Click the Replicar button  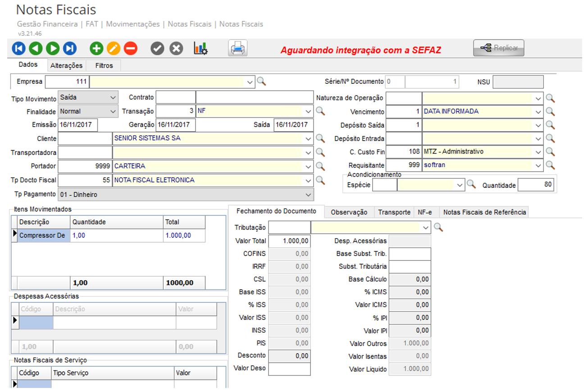499,48
